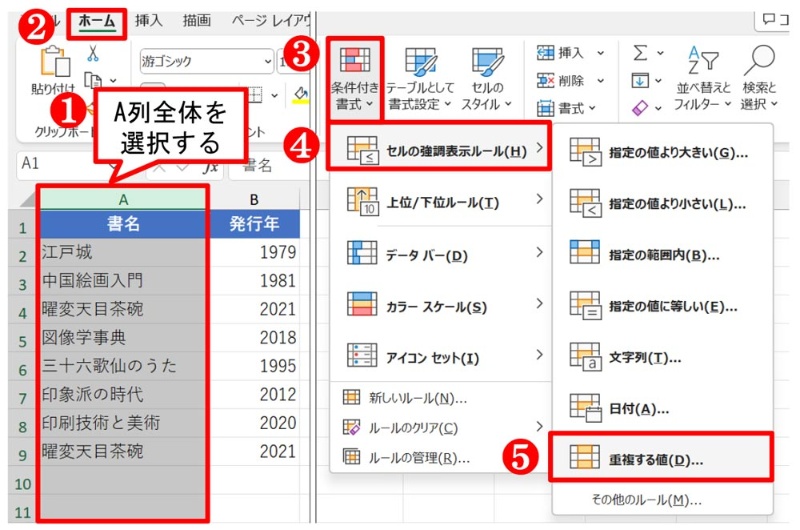Click the 貼り付け paste clipboard icon

tap(55, 61)
